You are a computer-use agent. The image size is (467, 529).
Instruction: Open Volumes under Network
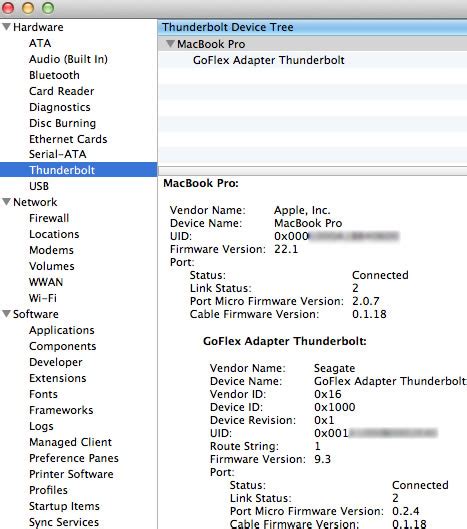[52, 266]
